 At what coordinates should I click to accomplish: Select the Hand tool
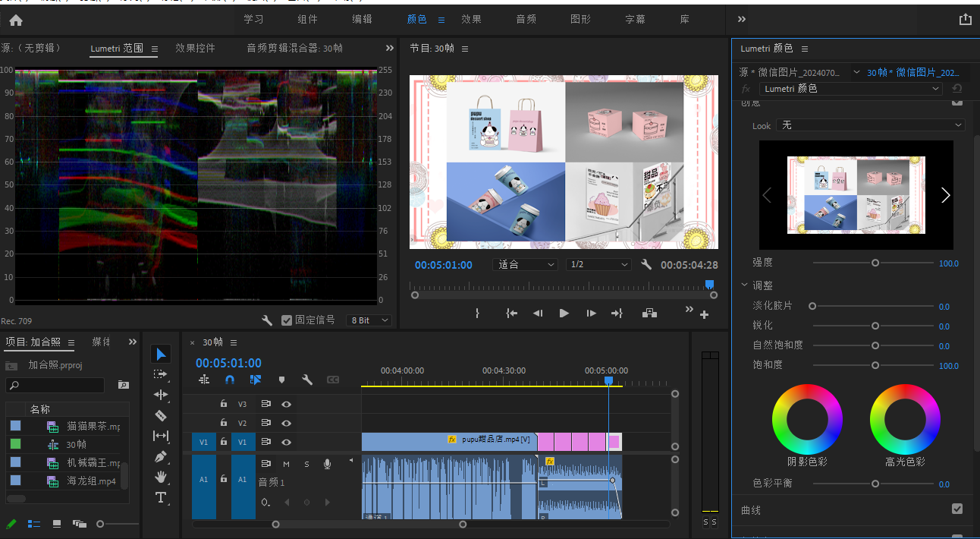pyautogui.click(x=160, y=477)
